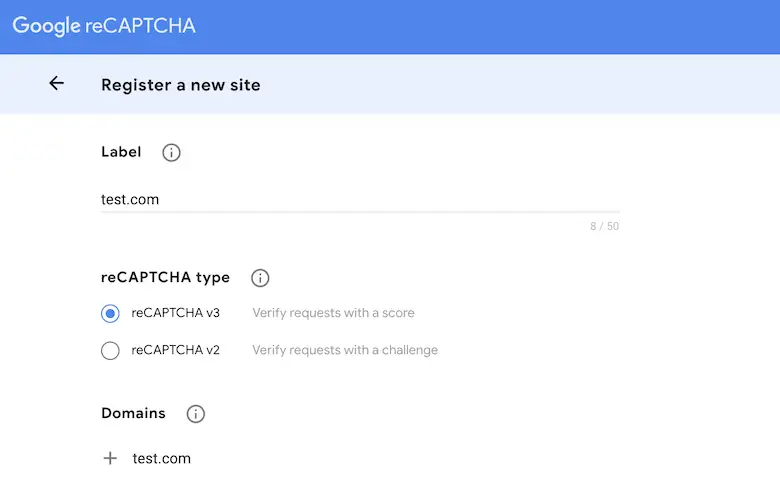Select the reCAPTCHA v2 radio button
This screenshot has height=489, width=780.
pos(110,350)
